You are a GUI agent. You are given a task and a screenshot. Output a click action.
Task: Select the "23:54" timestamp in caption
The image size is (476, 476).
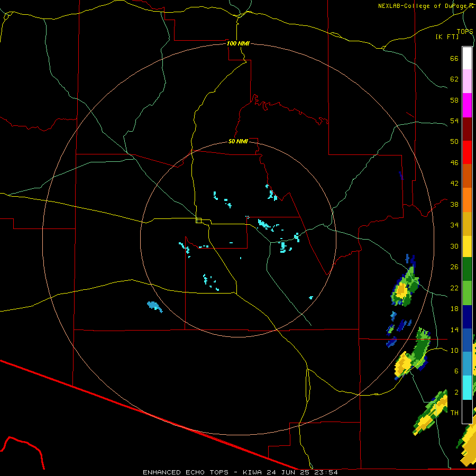point(325,472)
